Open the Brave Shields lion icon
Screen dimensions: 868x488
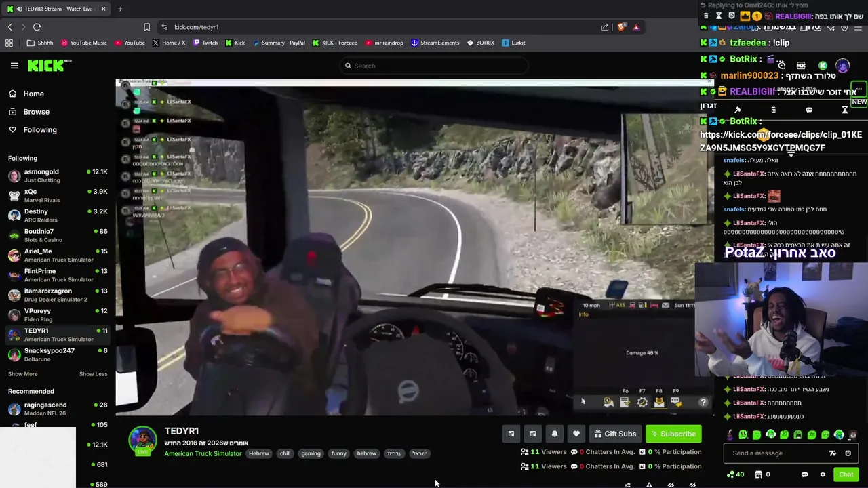tap(621, 27)
